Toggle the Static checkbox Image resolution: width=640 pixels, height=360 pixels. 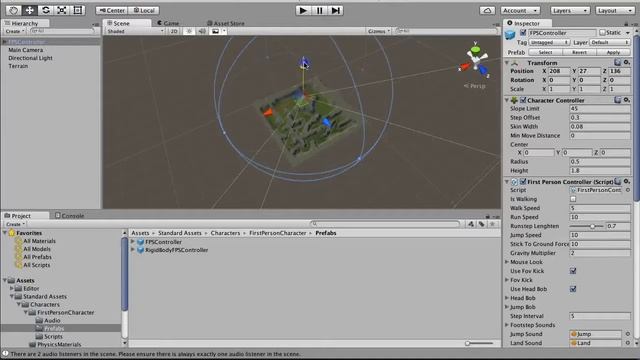click(602, 33)
